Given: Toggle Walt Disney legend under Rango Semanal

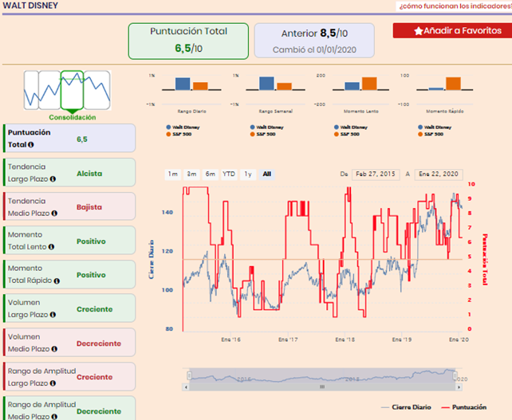Looking at the screenshot, I should coord(267,128).
